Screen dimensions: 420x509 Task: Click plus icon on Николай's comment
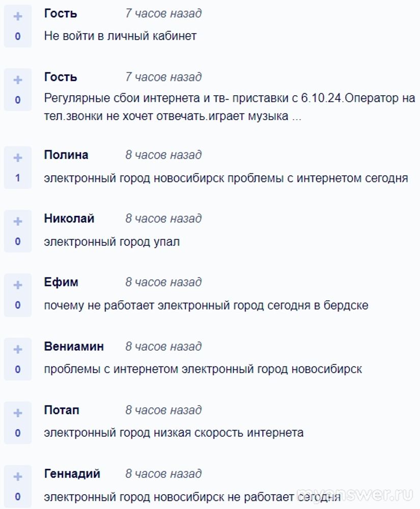click(18, 222)
